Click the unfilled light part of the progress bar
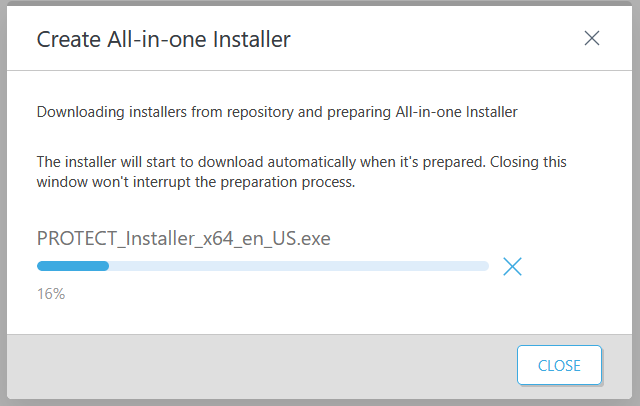 click(300, 266)
